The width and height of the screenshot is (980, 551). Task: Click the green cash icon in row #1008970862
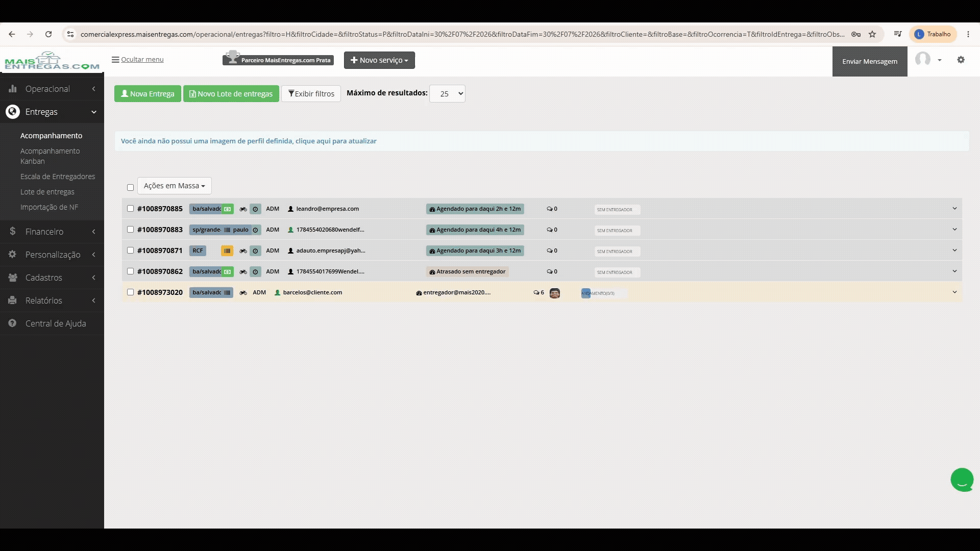pos(228,272)
